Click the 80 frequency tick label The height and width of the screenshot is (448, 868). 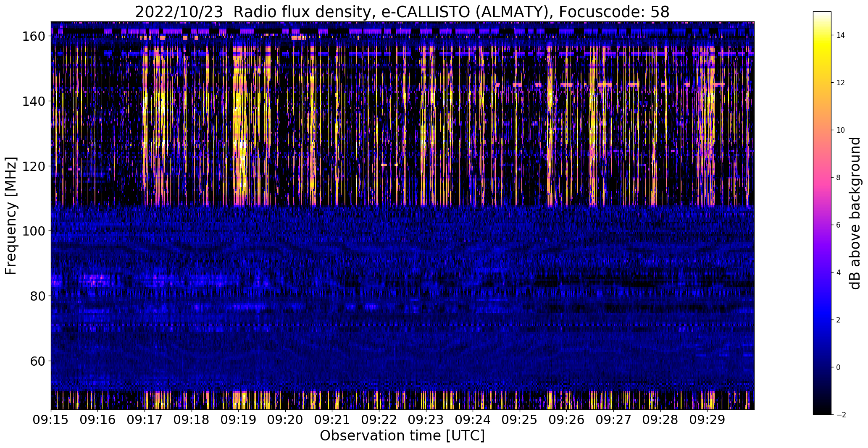(37, 296)
